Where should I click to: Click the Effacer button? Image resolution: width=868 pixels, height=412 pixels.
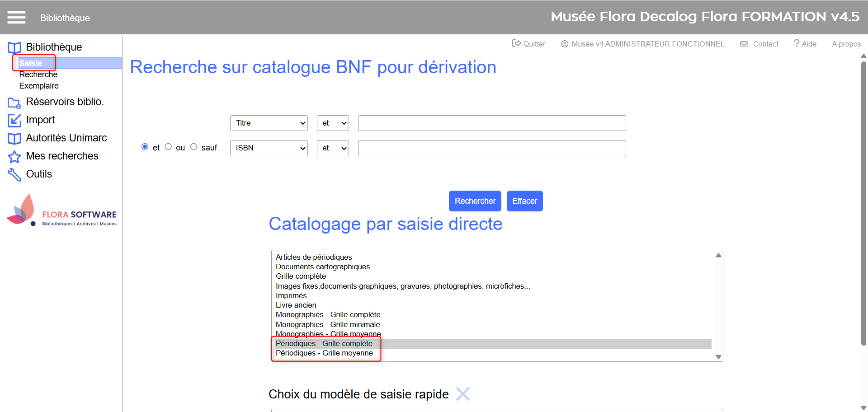(x=524, y=201)
